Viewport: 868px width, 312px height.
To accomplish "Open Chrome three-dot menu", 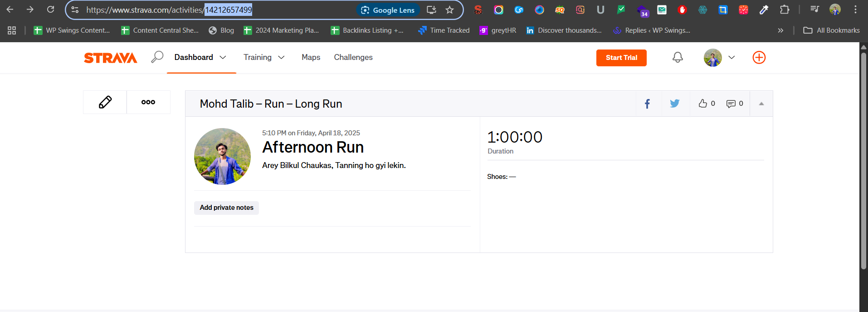I will click(855, 10).
